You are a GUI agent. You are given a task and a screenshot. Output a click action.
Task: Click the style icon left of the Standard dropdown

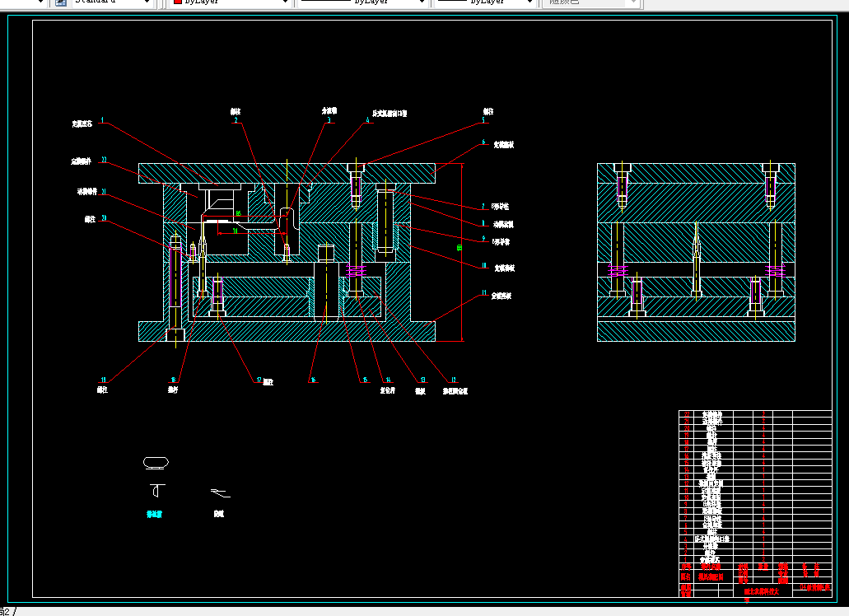(x=60, y=2)
